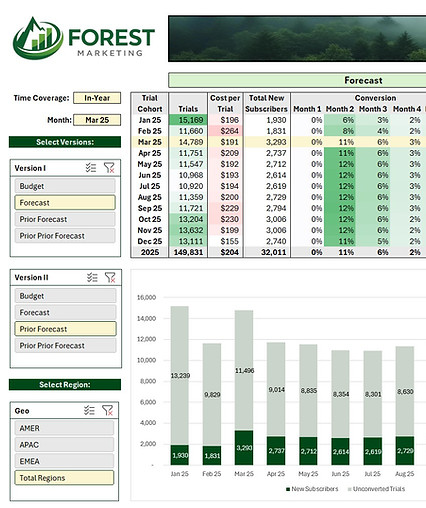Click the Trials column header
426x508 pixels.
click(x=188, y=109)
